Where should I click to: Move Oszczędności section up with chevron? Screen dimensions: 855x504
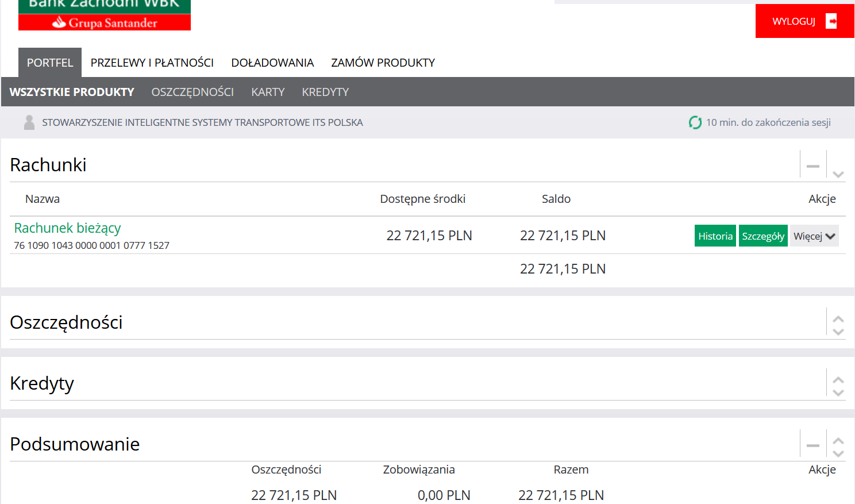[x=838, y=319]
